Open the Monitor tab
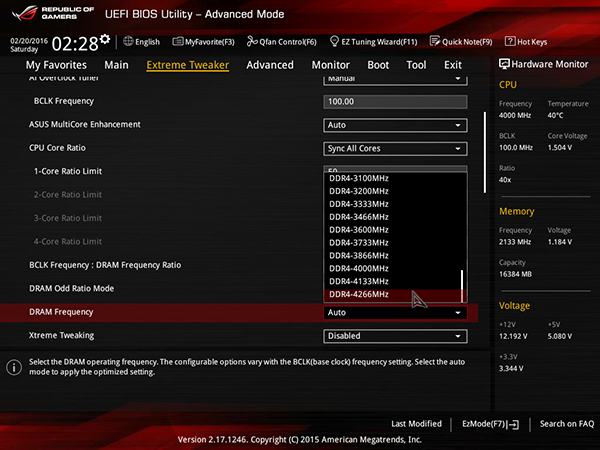Screen dimensions: 600x450 coord(331,65)
